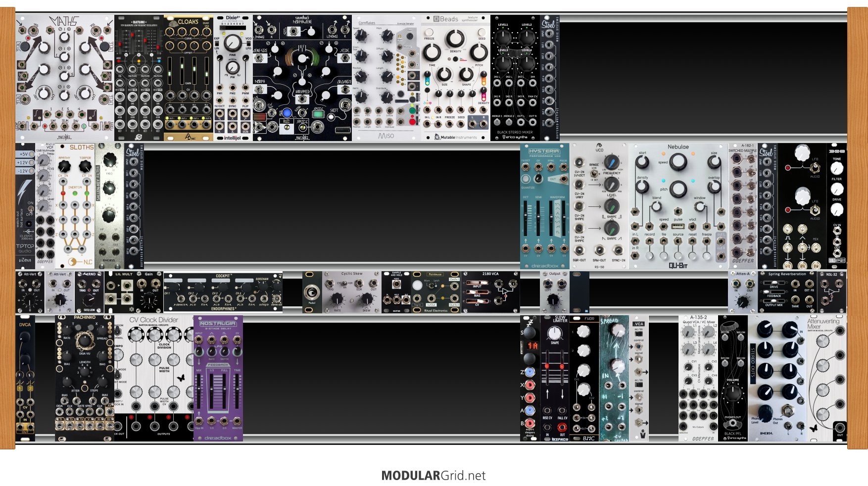
Task: Select the 1U Pedal module
Action: click(x=312, y=292)
